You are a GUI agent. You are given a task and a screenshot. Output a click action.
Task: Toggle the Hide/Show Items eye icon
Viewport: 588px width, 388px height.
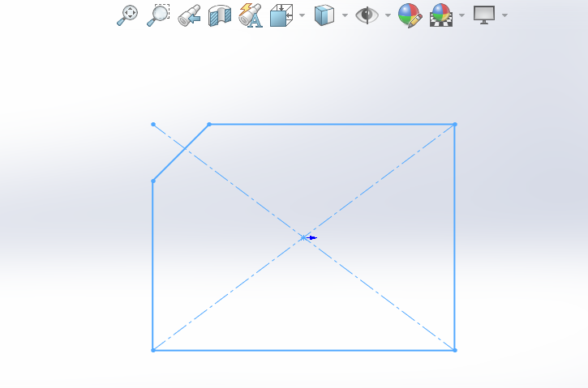367,15
